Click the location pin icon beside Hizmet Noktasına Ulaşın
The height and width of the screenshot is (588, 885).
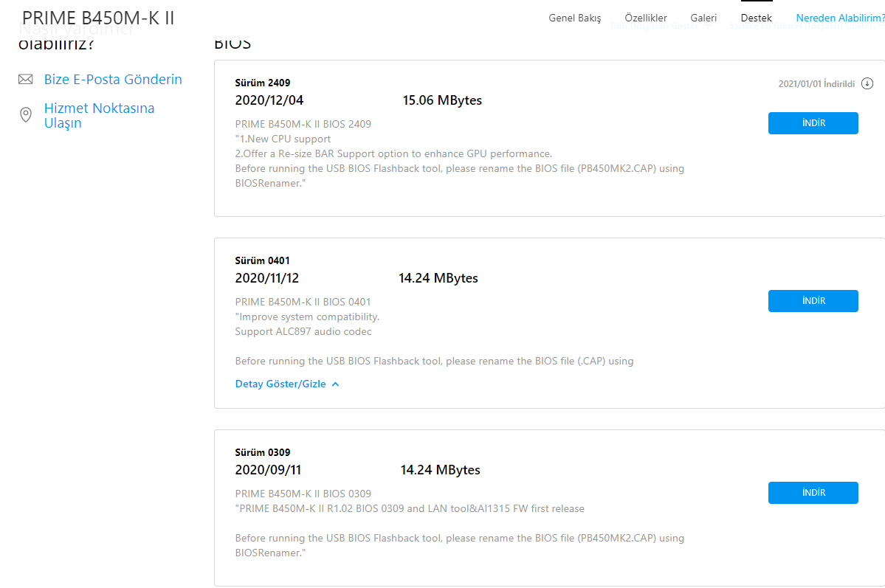point(25,115)
